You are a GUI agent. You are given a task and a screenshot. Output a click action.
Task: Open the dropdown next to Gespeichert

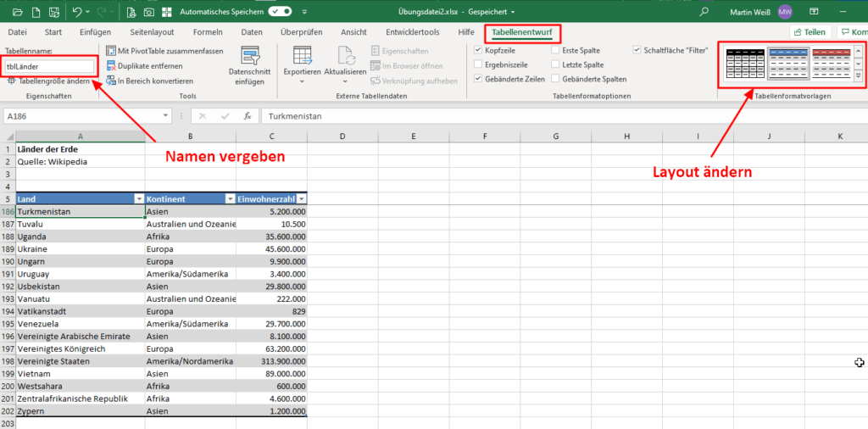513,12
